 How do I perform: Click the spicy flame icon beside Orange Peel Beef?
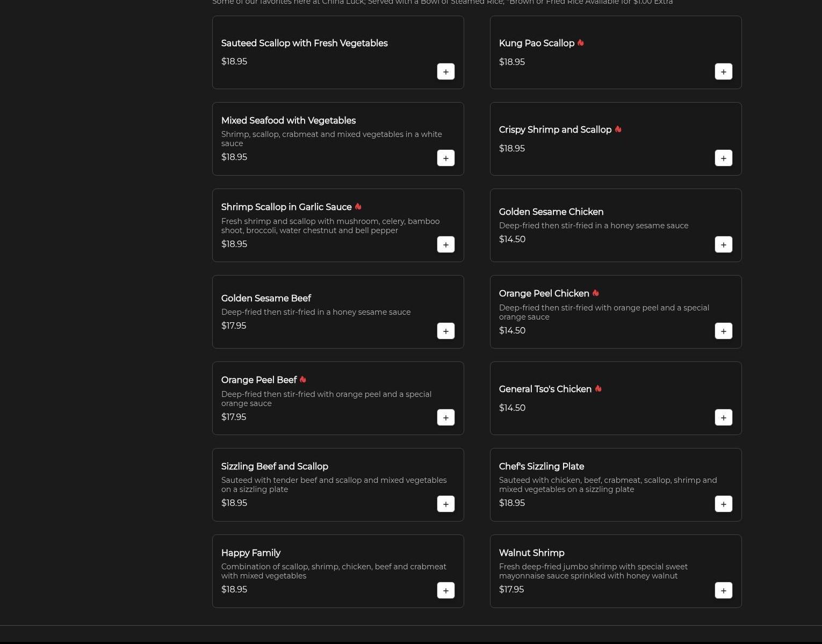(303, 380)
